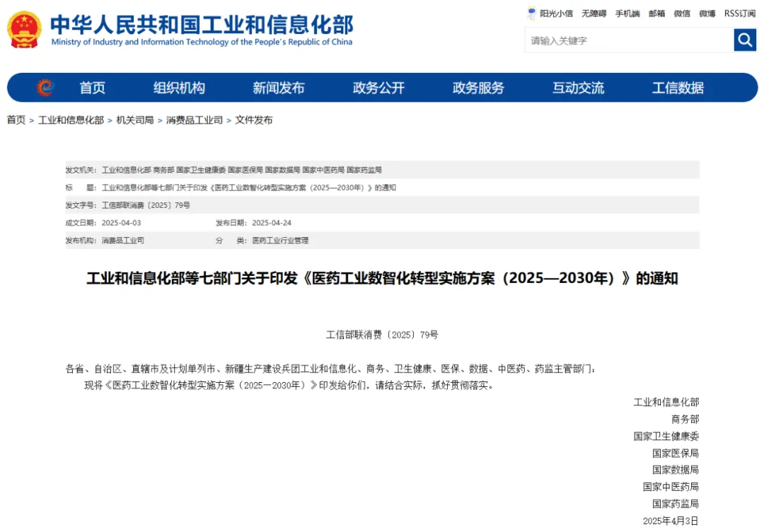The height and width of the screenshot is (532, 764).
Task: Click the signature line 国家药监局
Action: tap(676, 504)
